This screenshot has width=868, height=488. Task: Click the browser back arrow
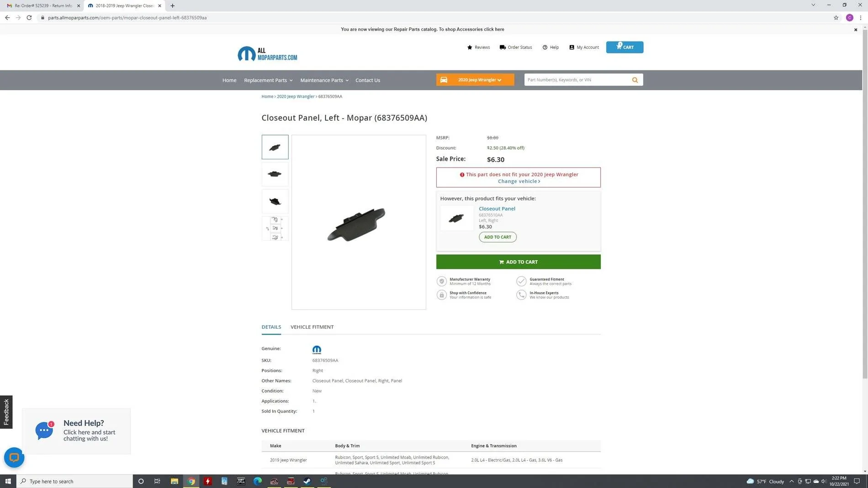(7, 18)
